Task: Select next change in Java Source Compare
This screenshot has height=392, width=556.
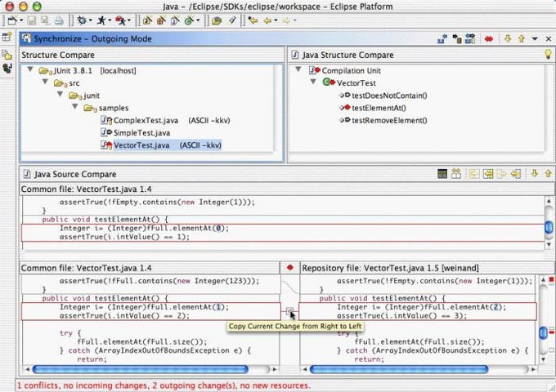Action: [x=535, y=173]
